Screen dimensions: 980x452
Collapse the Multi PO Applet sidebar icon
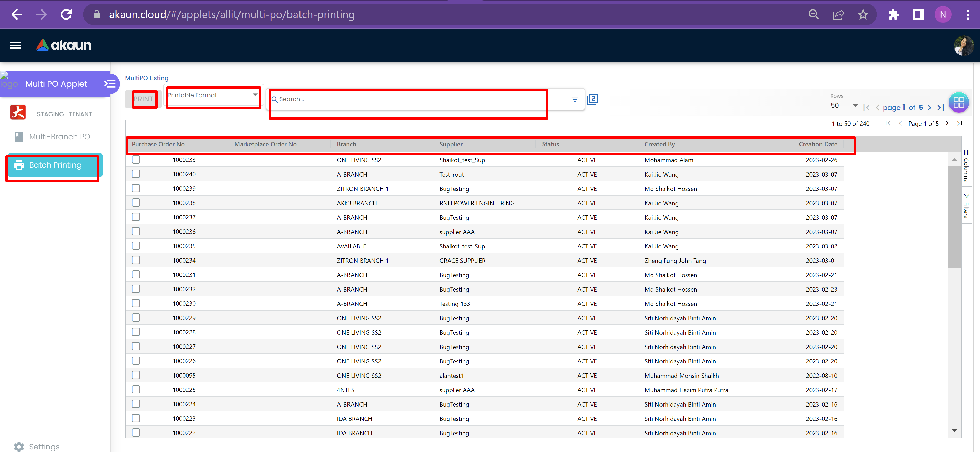click(x=110, y=83)
